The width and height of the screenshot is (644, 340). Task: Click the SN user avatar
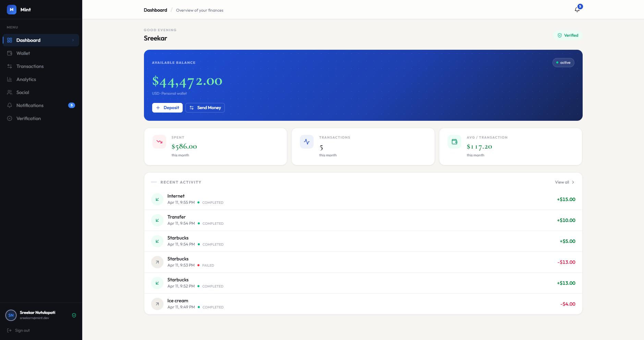11,315
